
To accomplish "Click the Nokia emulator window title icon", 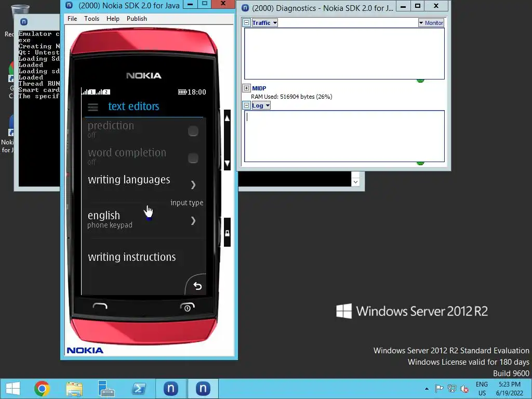I will [x=69, y=5].
